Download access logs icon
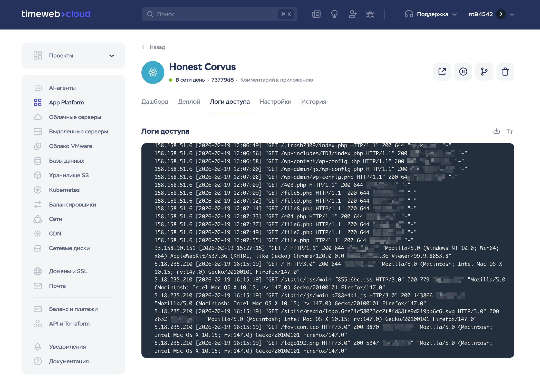Image resolution: width=540 pixels, height=392 pixels. coord(496,131)
